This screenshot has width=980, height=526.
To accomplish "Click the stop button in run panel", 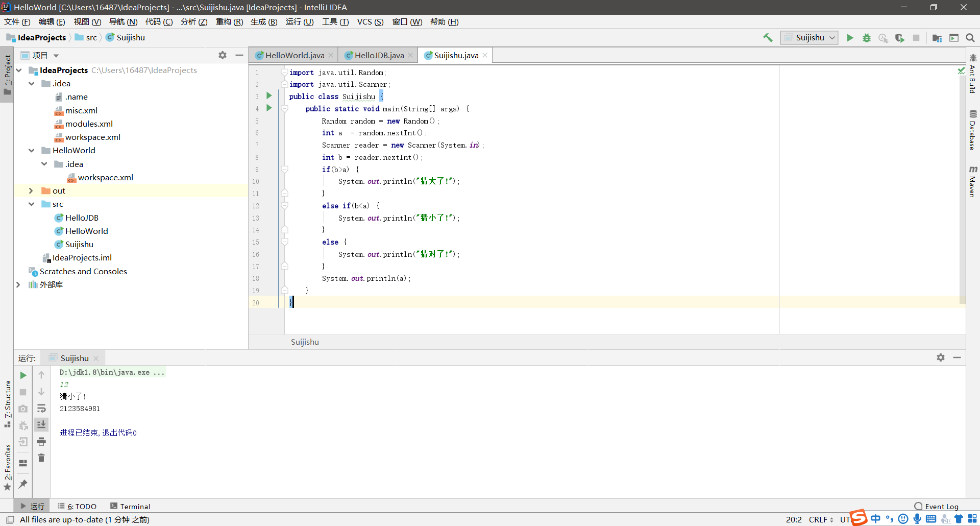I will (x=23, y=392).
